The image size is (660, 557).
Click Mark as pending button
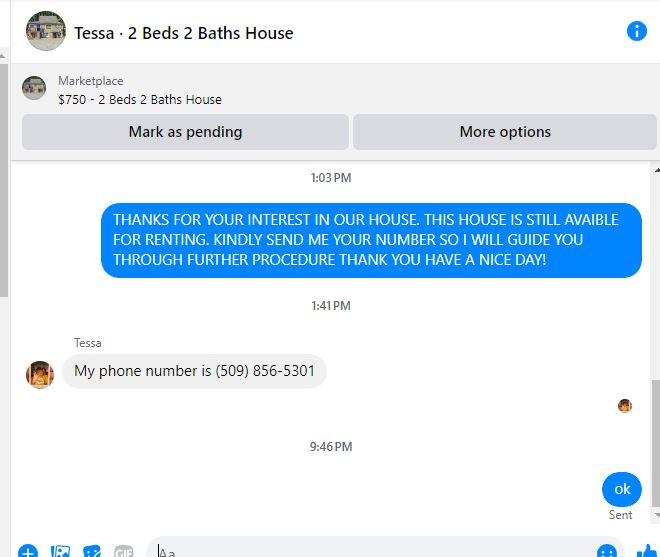(185, 132)
